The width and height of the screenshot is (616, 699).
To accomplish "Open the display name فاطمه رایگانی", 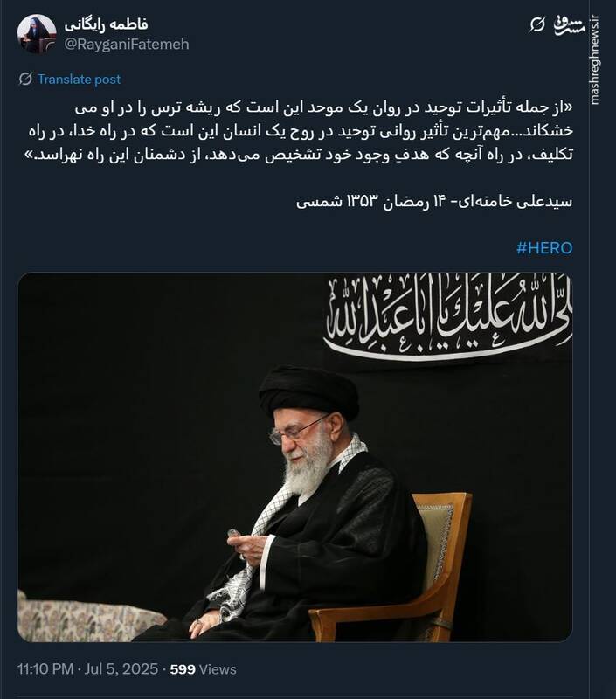I will coord(106,24).
